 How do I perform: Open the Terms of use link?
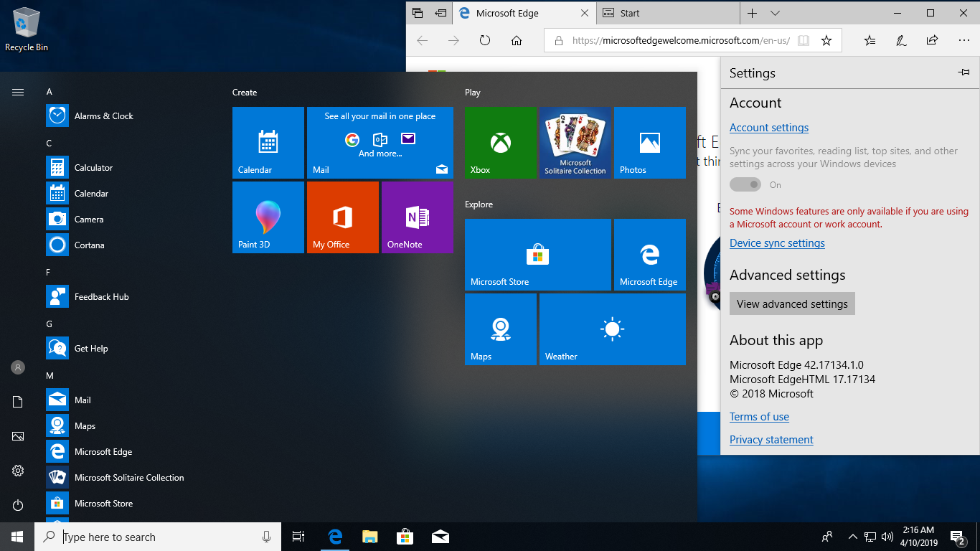click(x=759, y=417)
